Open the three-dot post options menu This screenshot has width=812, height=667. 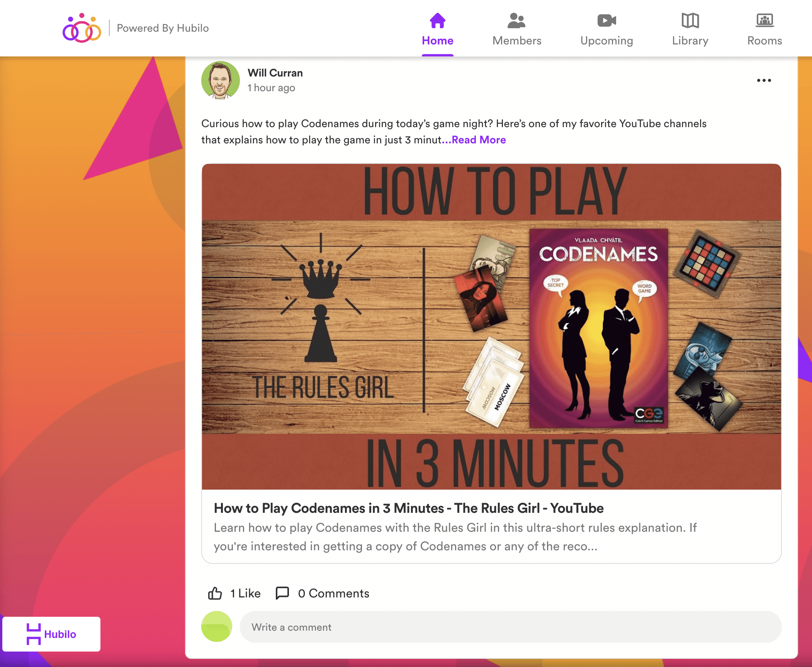764,80
